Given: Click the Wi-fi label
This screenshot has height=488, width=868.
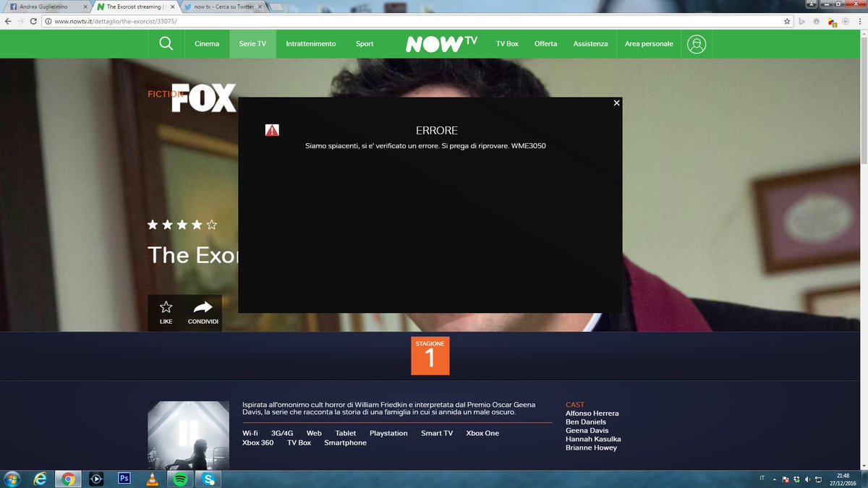Looking at the screenshot, I should (x=250, y=433).
